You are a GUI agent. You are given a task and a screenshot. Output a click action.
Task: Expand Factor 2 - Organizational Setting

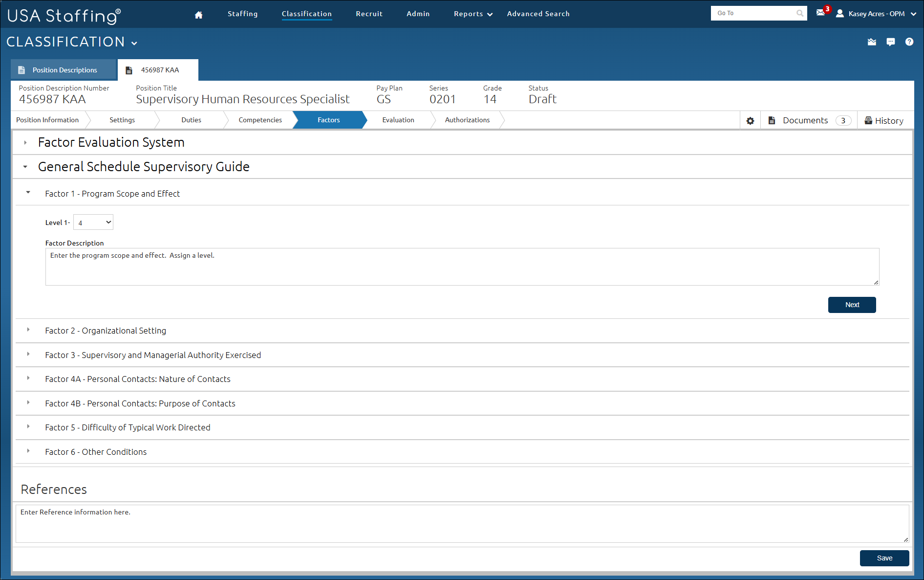[28, 330]
